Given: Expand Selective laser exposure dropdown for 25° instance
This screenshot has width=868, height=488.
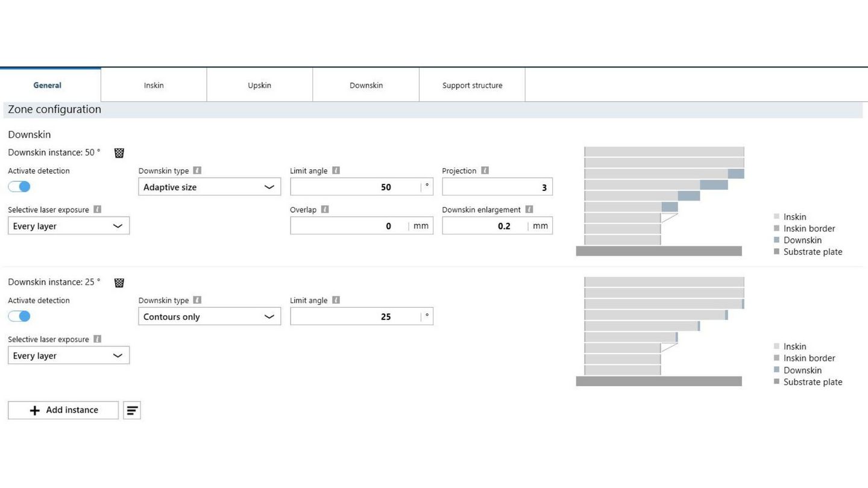Looking at the screenshot, I should (69, 355).
